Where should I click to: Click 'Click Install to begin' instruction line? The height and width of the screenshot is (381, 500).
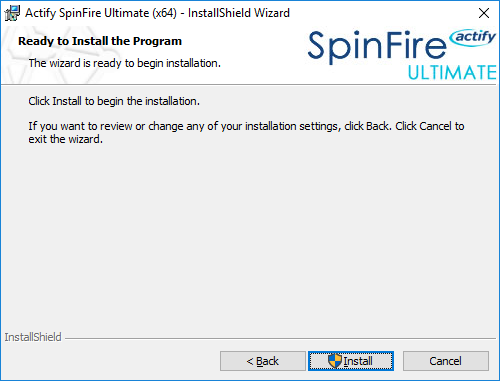pos(114,101)
